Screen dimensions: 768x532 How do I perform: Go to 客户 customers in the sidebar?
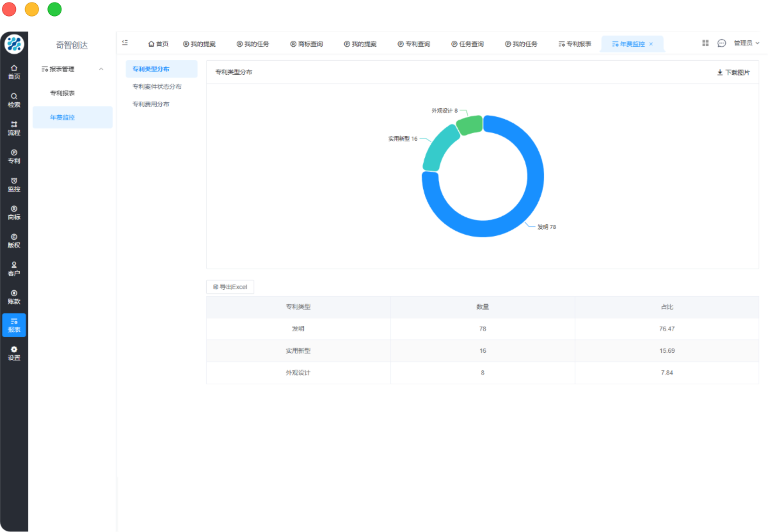(14, 269)
